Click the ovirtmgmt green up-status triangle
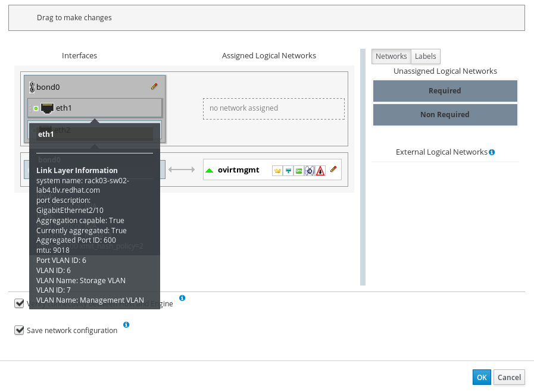The height and width of the screenshot is (392, 534). [x=209, y=170]
